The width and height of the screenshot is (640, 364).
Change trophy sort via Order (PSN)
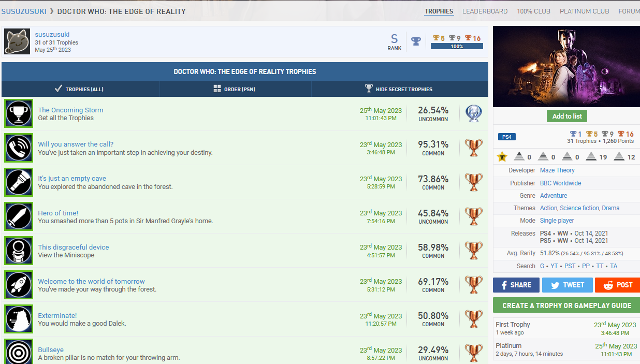pyautogui.click(x=235, y=89)
